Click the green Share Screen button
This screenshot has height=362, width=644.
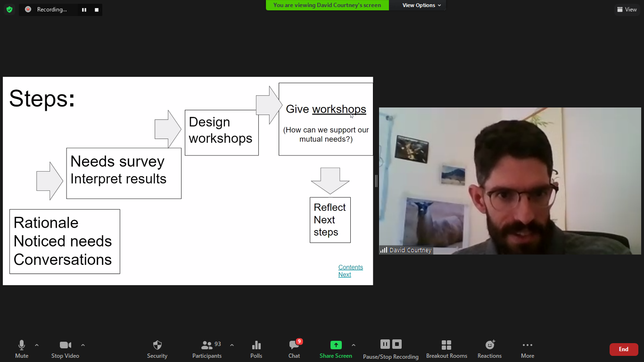pos(336,349)
